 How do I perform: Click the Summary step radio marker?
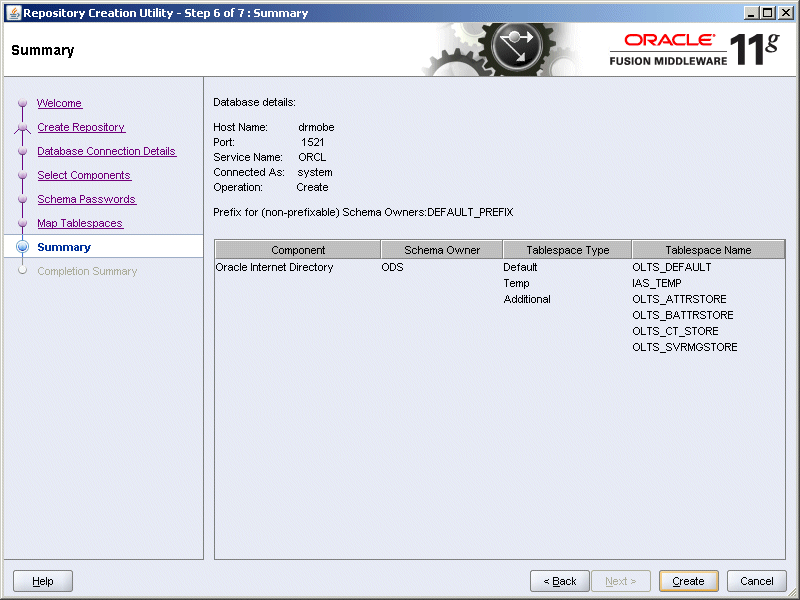pos(22,247)
